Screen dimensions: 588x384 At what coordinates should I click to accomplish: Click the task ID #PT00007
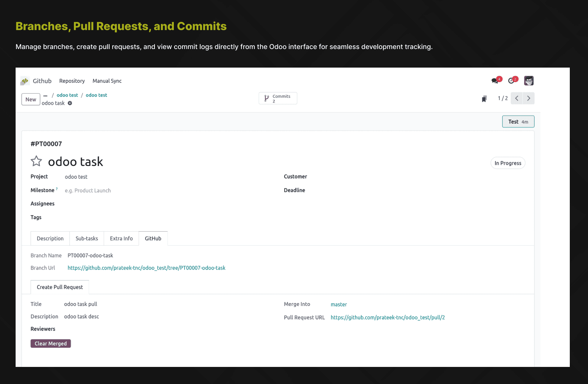[46, 144]
